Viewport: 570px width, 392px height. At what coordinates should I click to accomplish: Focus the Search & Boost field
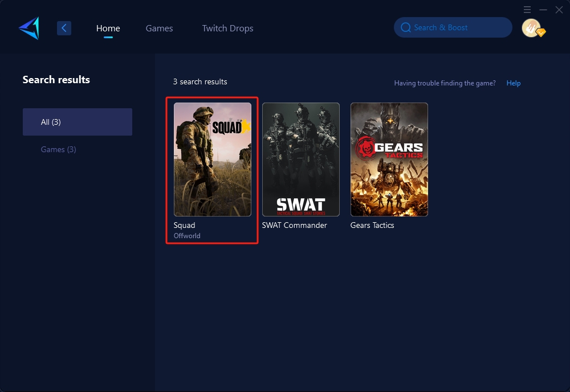pos(453,27)
